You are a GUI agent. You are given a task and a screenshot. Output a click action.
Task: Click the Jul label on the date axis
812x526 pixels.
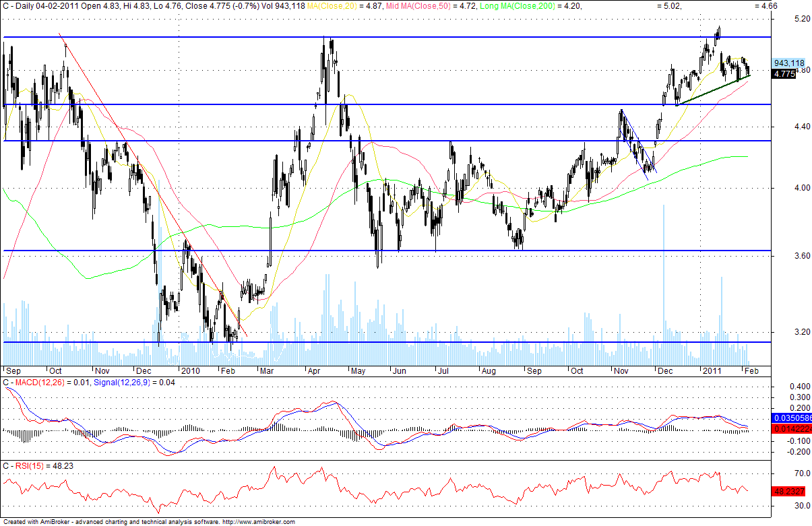tap(444, 370)
